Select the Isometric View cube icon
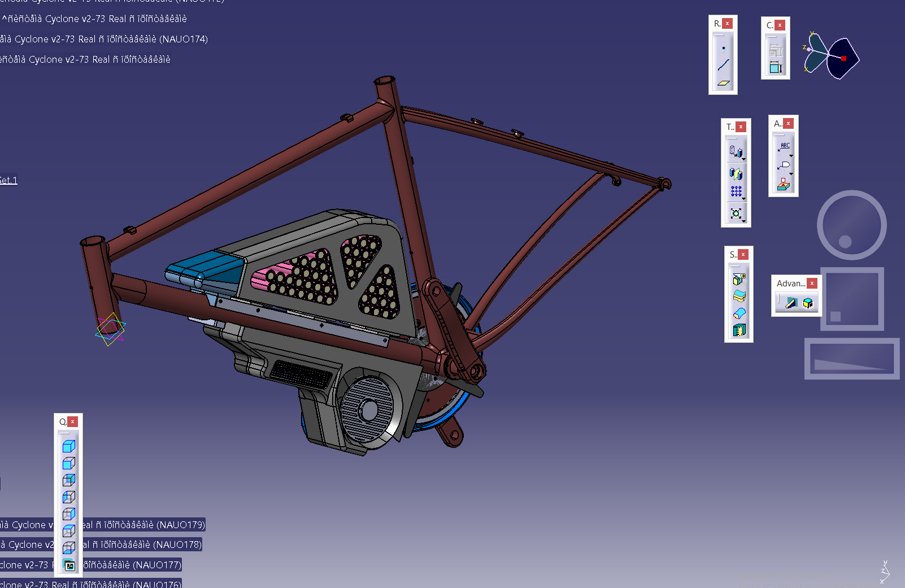 pyautogui.click(x=69, y=446)
